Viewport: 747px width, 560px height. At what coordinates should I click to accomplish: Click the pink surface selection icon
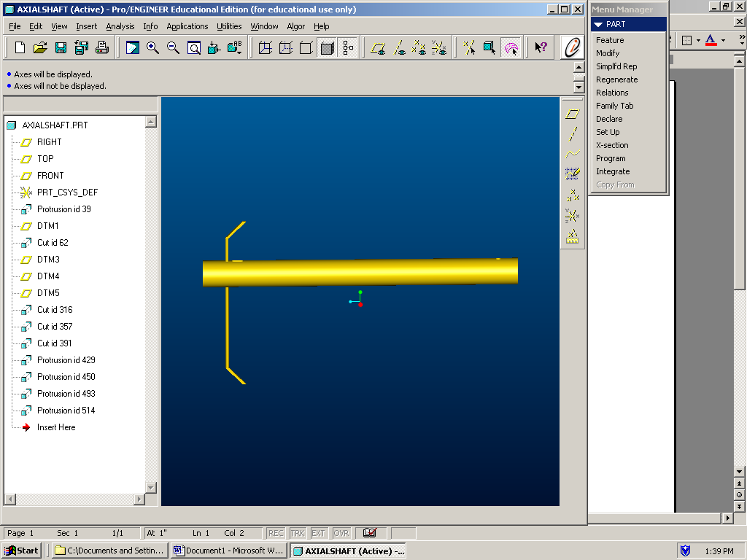(x=511, y=47)
